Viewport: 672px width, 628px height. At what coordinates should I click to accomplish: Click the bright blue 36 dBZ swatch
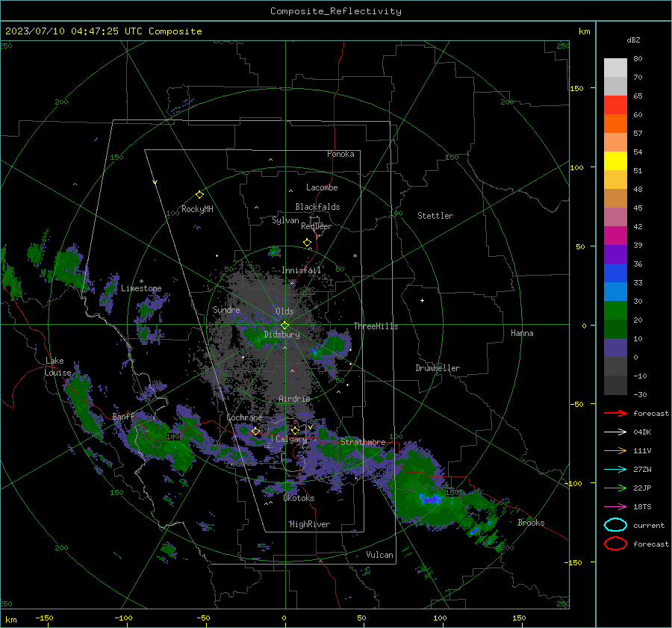click(615, 273)
